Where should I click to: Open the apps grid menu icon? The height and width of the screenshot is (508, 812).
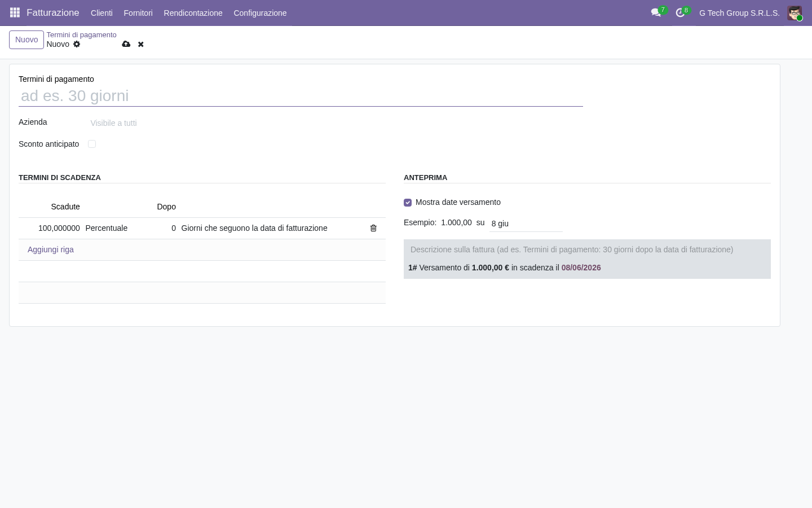click(15, 12)
